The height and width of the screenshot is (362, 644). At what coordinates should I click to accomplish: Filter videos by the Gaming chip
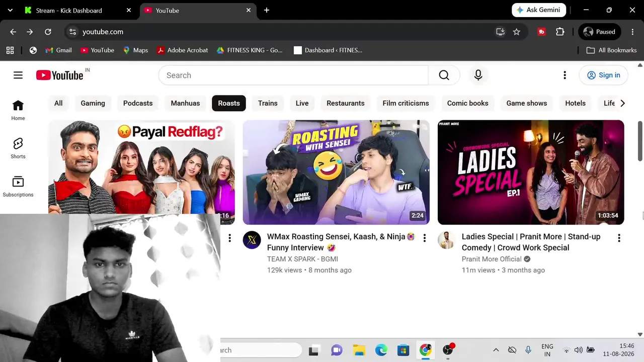pyautogui.click(x=93, y=103)
